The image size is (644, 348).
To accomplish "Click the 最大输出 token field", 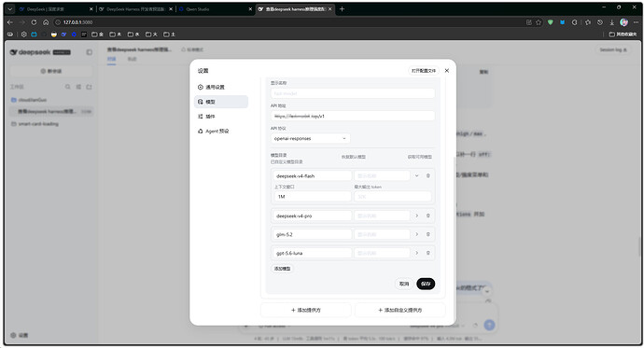I will [x=392, y=197].
